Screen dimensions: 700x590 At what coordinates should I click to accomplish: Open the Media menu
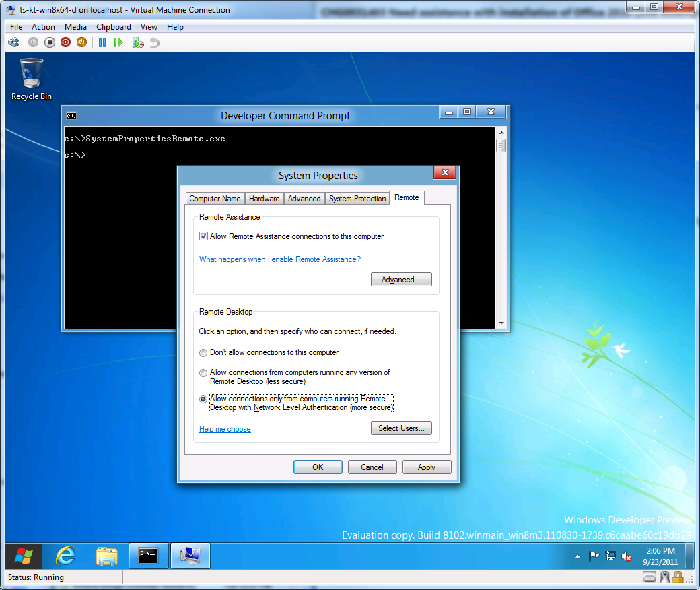[75, 27]
